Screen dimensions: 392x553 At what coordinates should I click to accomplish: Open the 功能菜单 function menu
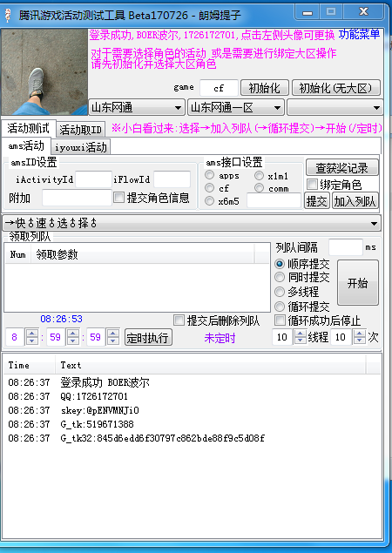pos(359,34)
